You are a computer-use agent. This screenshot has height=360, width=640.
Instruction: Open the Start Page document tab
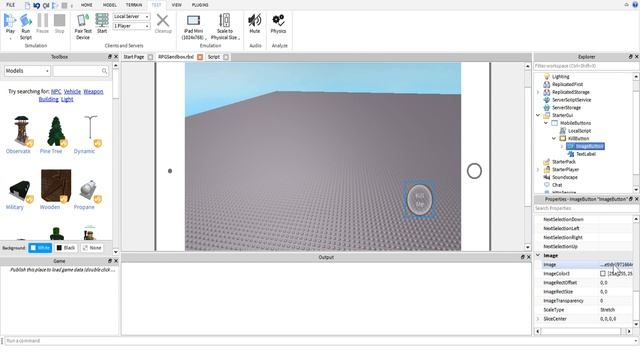pyautogui.click(x=134, y=57)
